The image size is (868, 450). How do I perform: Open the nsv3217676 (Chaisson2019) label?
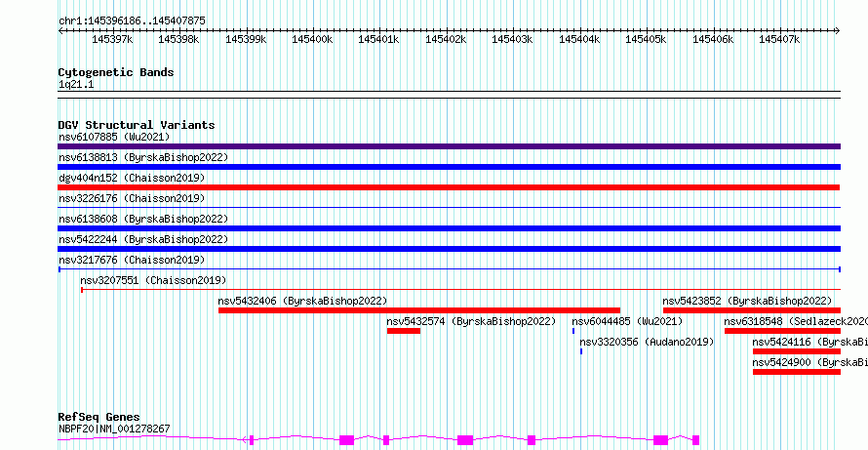(132, 260)
